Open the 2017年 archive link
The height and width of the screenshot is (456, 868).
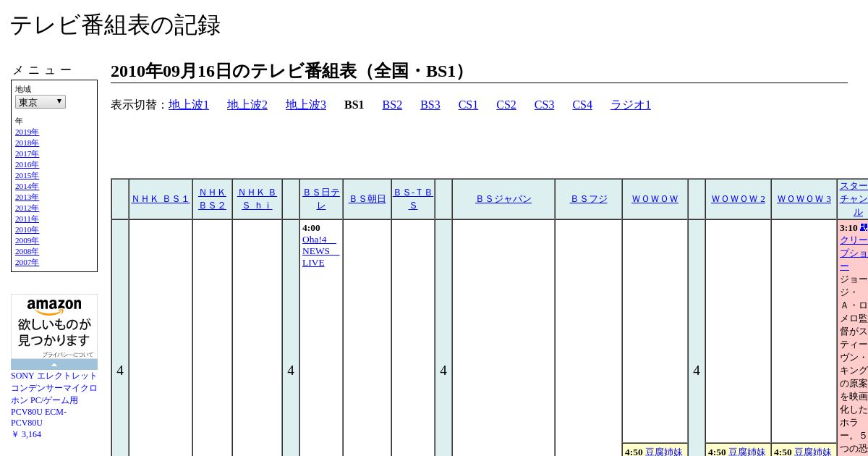pos(27,153)
